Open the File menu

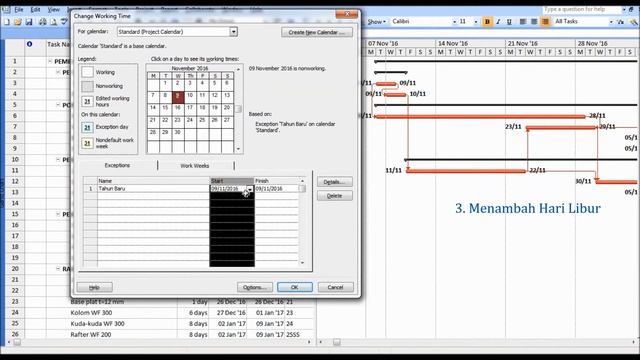tap(19, 9)
